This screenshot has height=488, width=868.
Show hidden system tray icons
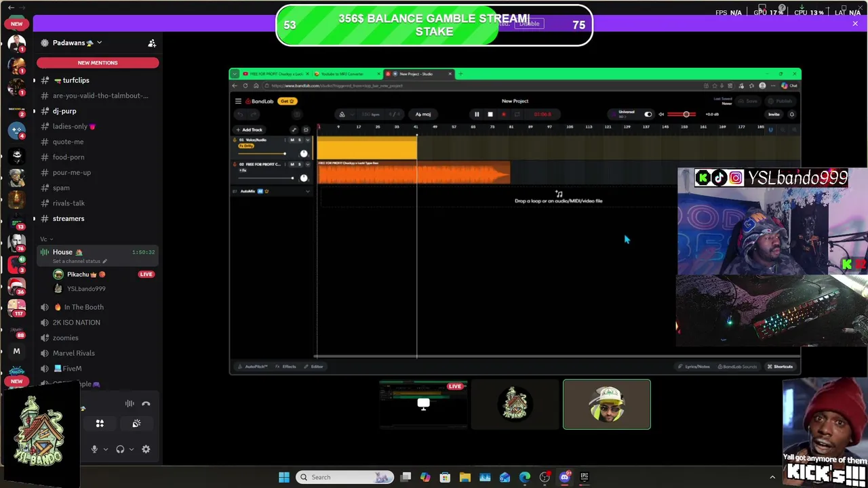point(772,477)
